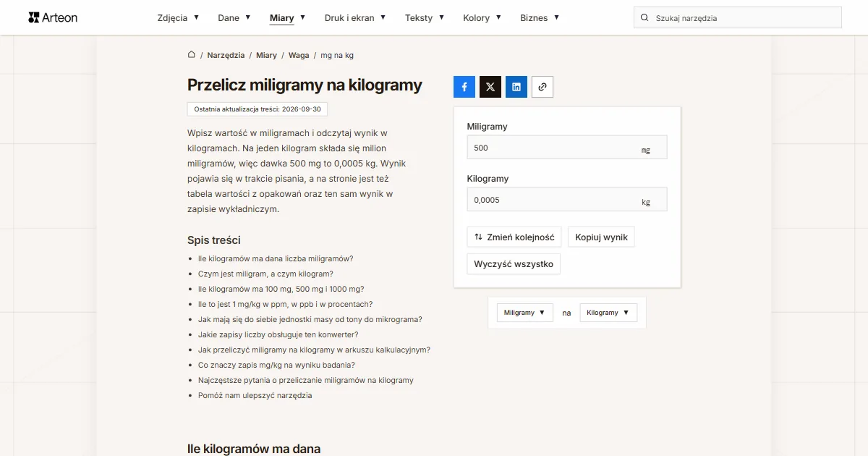The image size is (868, 456).
Task: Jump to arkusz kalkulacyjny conversion section
Action: pos(314,350)
